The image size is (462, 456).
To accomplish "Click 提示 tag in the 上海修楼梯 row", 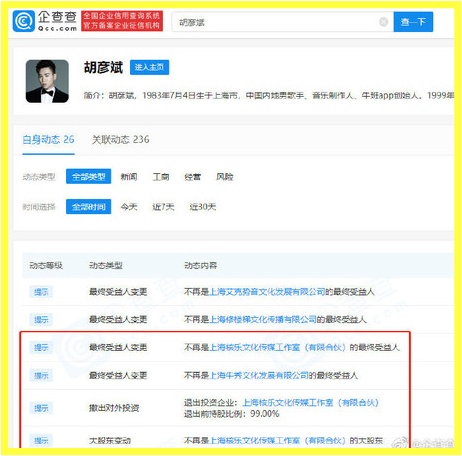I will pos(41,320).
